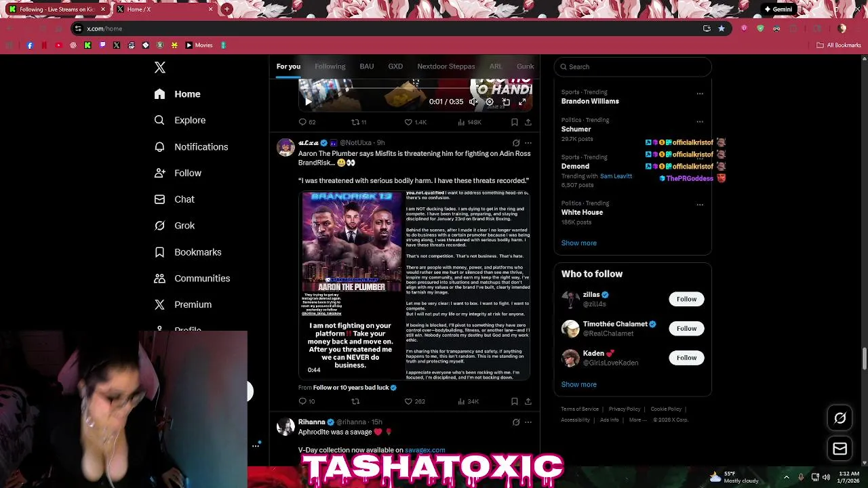868x488 pixels.
Task: Share the top video post
Action: pos(528,122)
